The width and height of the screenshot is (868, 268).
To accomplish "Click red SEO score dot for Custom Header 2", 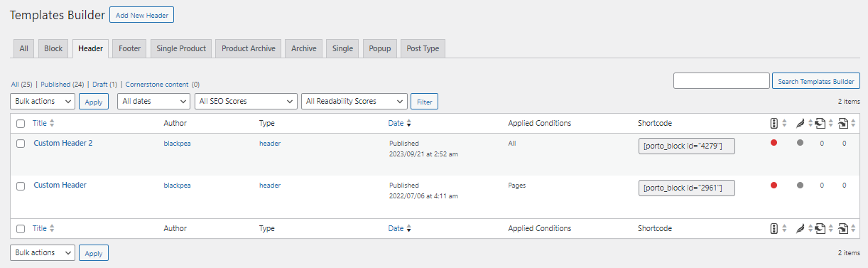I will click(x=774, y=143).
